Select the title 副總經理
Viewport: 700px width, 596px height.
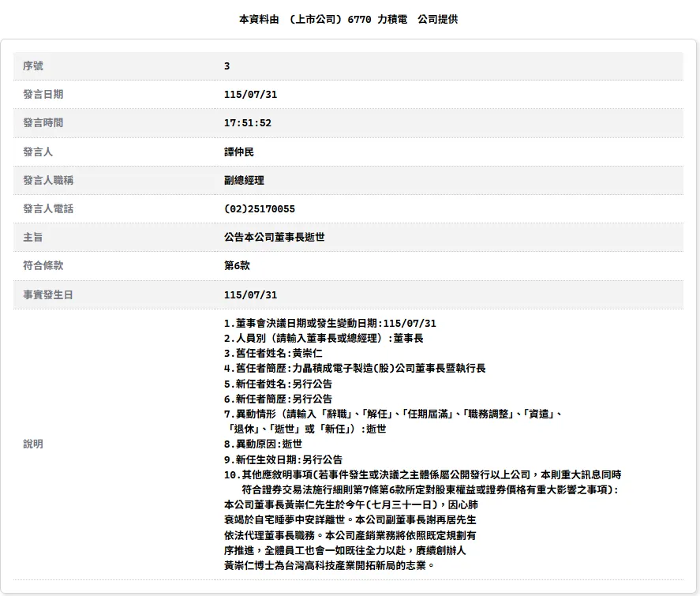point(244,180)
